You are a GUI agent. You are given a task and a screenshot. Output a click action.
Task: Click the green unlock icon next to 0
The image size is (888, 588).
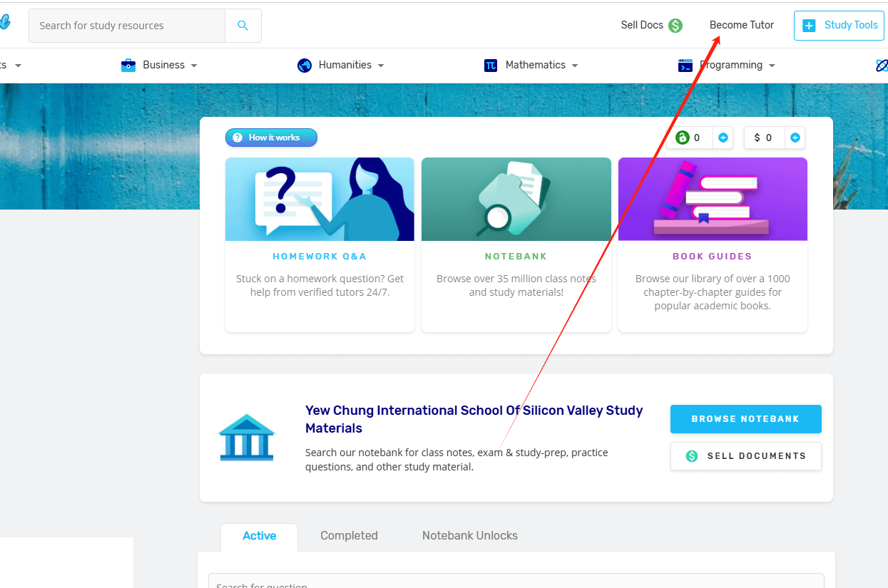pos(683,138)
